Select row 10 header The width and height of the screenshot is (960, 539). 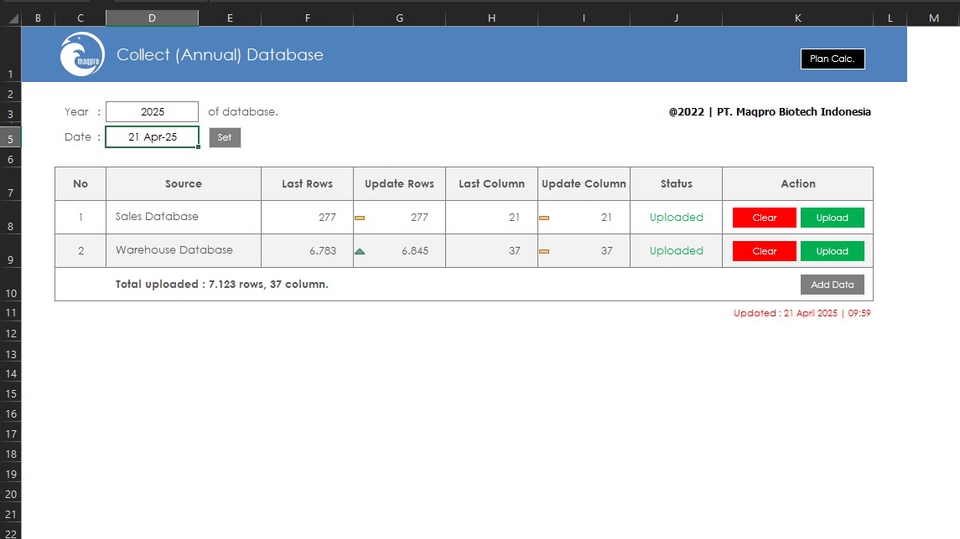[10, 284]
